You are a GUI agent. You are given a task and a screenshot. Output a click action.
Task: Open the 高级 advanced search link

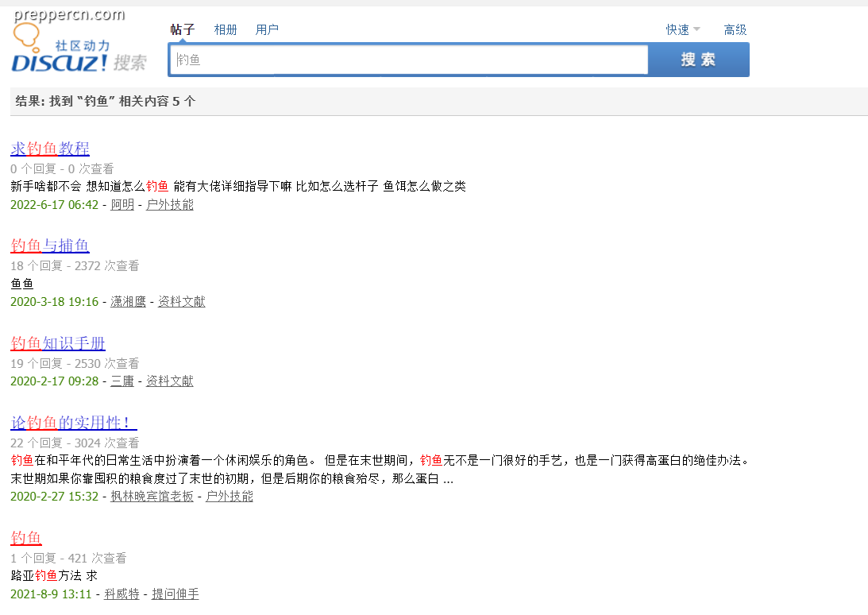click(735, 30)
